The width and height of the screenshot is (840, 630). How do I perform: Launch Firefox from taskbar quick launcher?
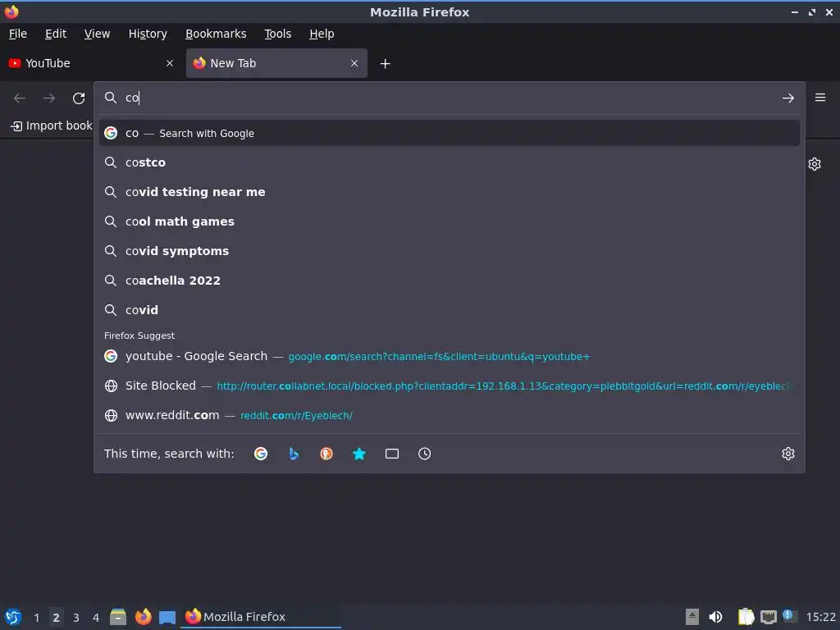143,617
